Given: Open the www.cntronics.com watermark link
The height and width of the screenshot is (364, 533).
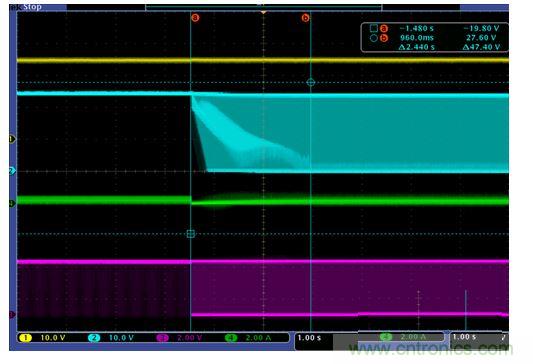Looking at the screenshot, I should 431,348.
